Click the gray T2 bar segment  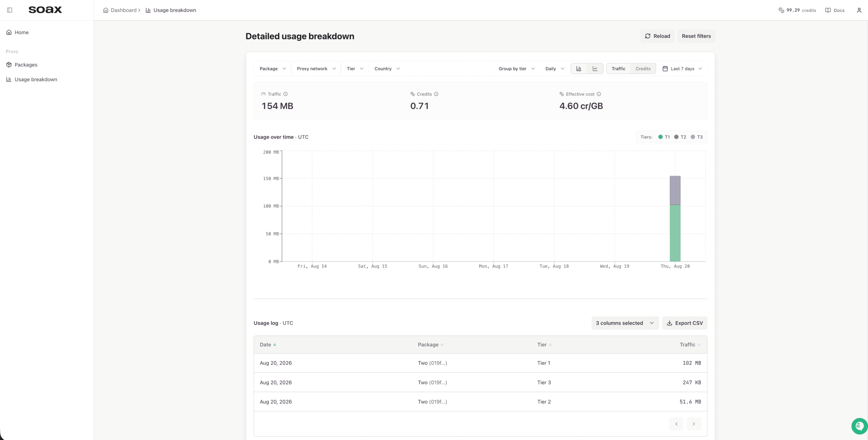(x=675, y=190)
